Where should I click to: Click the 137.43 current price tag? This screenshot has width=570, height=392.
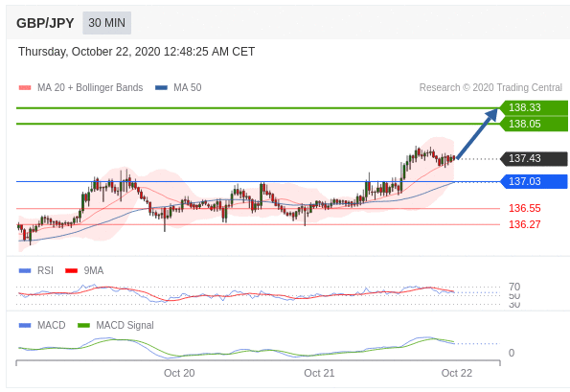[x=534, y=158]
